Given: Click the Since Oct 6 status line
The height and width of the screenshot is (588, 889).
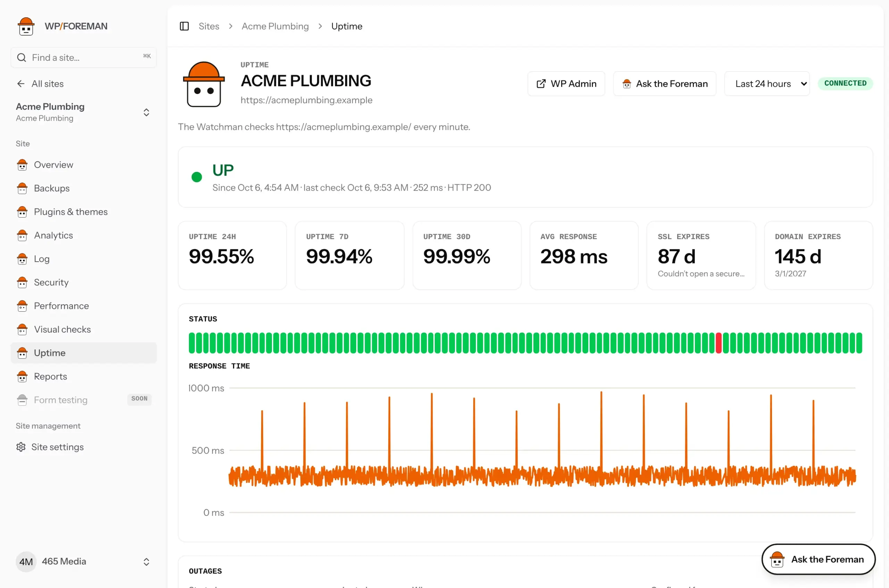Looking at the screenshot, I should 351,187.
